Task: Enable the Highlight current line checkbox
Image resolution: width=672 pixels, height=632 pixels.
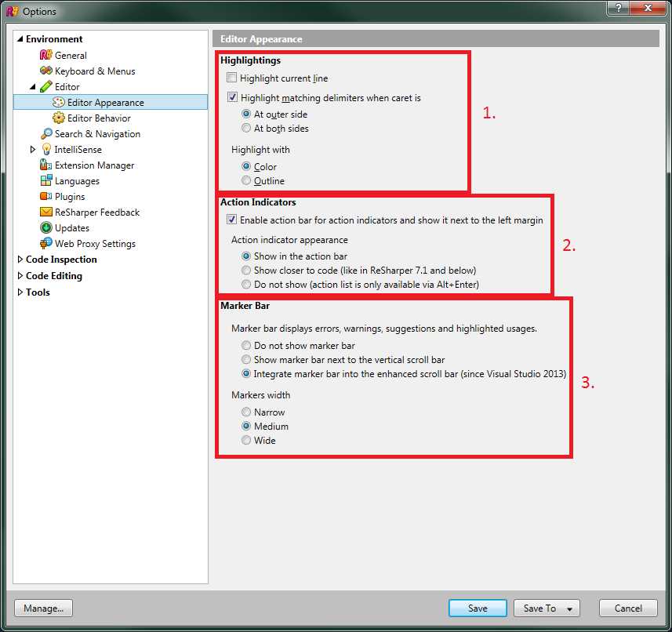Action: [232, 78]
